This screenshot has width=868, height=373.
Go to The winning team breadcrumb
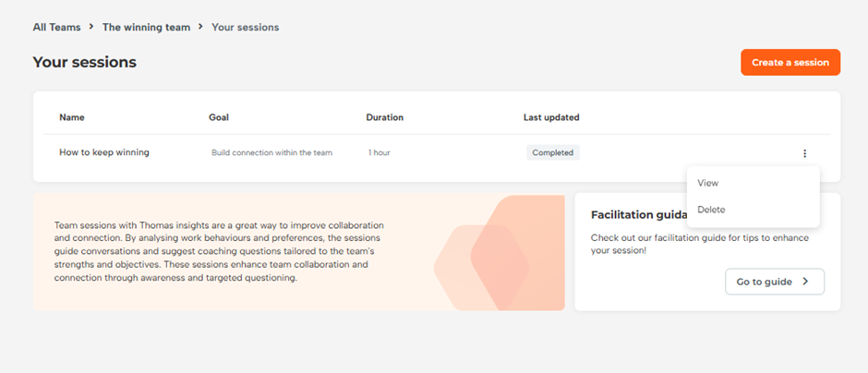point(146,28)
